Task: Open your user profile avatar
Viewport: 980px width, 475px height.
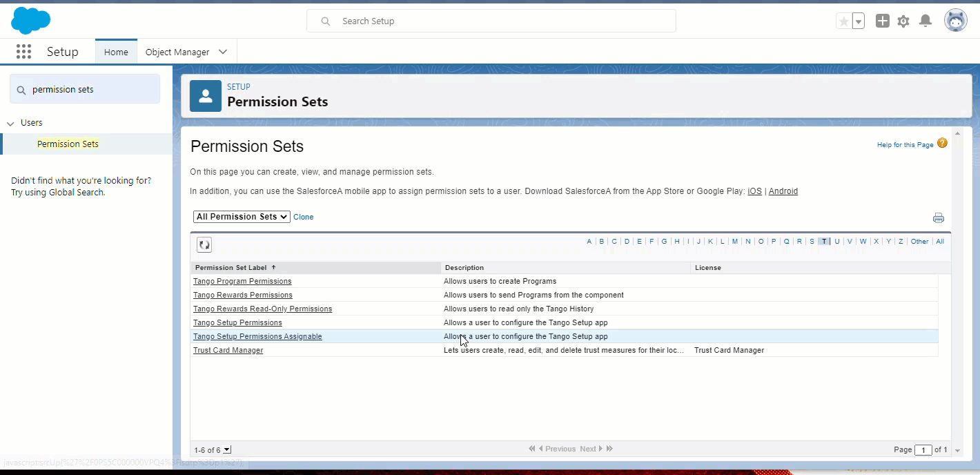Action: click(x=955, y=20)
